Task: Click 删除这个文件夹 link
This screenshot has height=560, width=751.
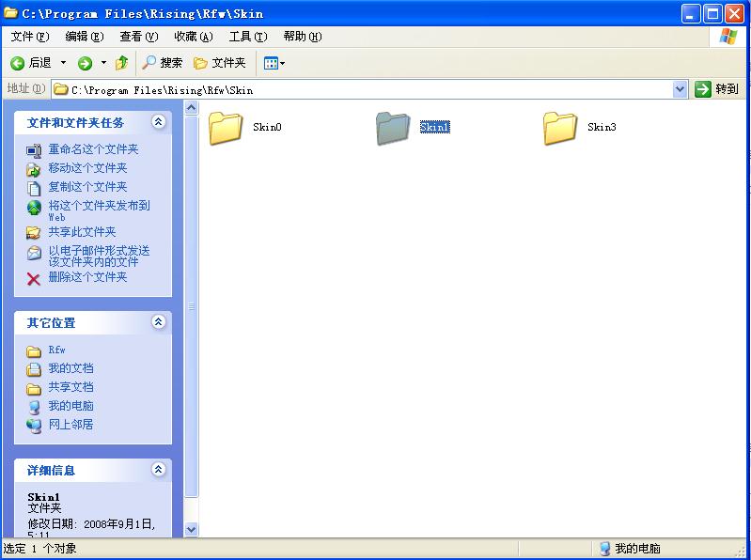Action: coord(87,277)
